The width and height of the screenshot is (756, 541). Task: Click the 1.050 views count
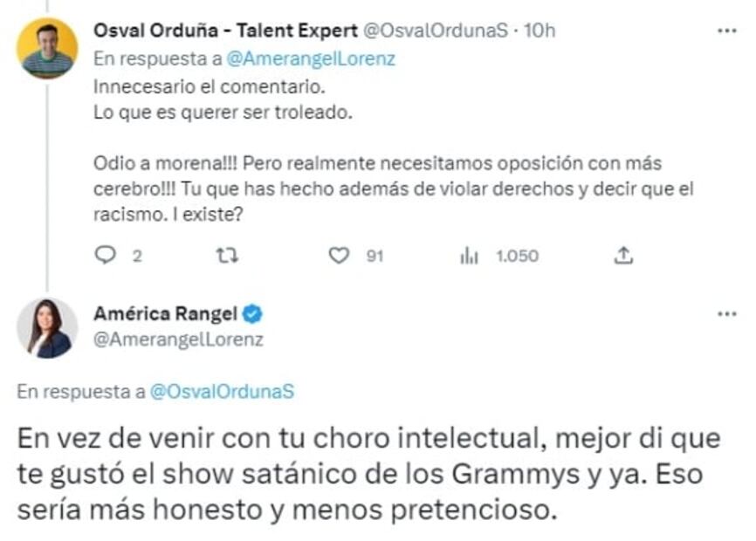(516, 256)
